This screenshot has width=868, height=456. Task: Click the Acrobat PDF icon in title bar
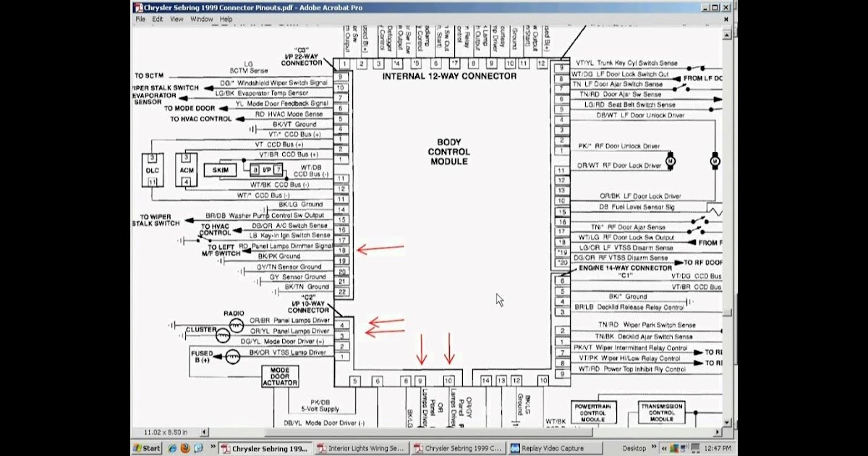[138, 8]
